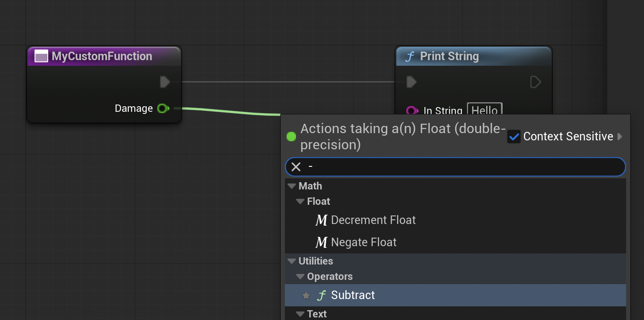Collapse the Text category

pos(300,314)
